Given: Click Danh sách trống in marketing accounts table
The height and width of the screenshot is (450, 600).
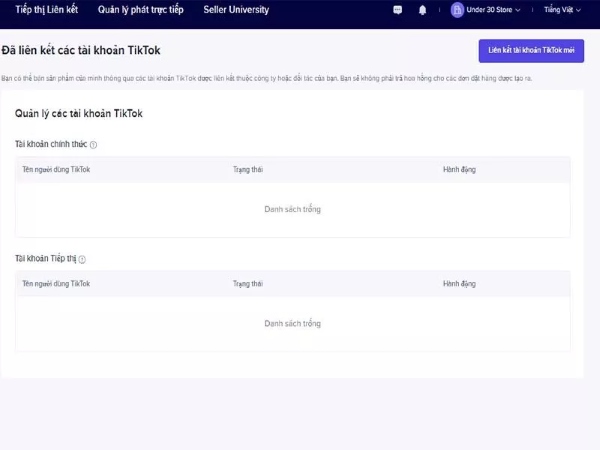Looking at the screenshot, I should [x=292, y=324].
